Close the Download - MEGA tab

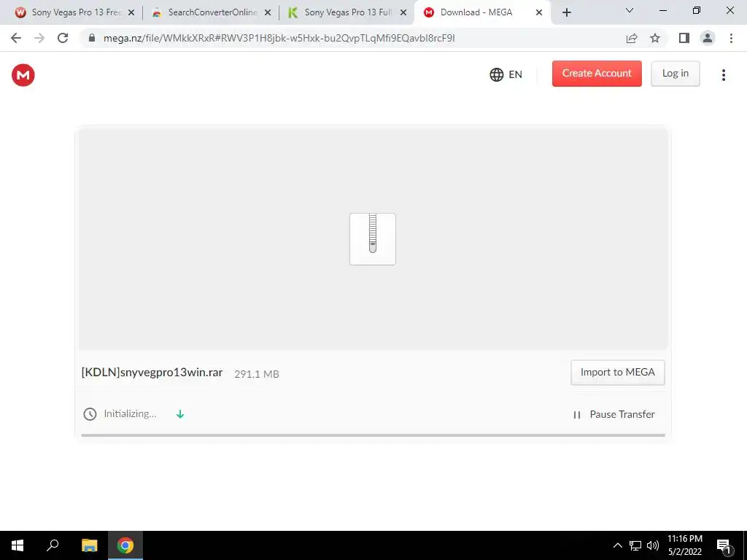(539, 12)
